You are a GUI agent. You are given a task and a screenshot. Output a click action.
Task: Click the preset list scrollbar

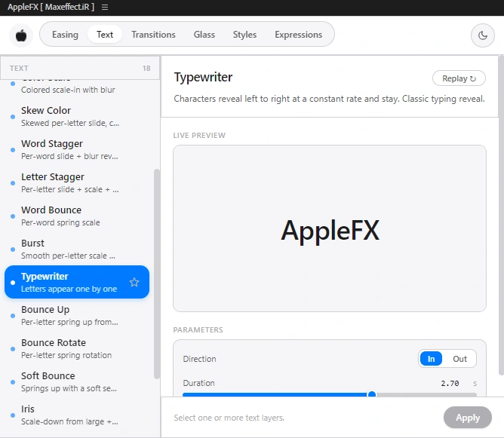(x=156, y=274)
